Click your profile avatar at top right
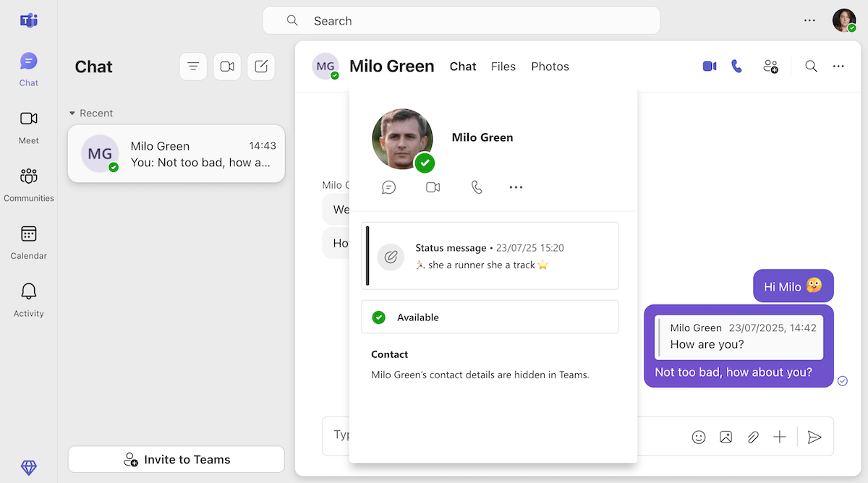 (x=844, y=20)
